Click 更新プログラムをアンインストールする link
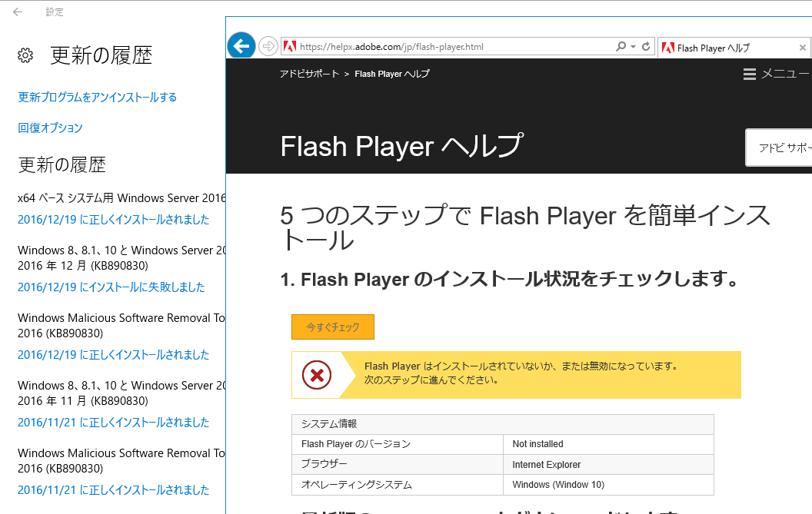Screen dimensions: 812x514 (98, 98)
